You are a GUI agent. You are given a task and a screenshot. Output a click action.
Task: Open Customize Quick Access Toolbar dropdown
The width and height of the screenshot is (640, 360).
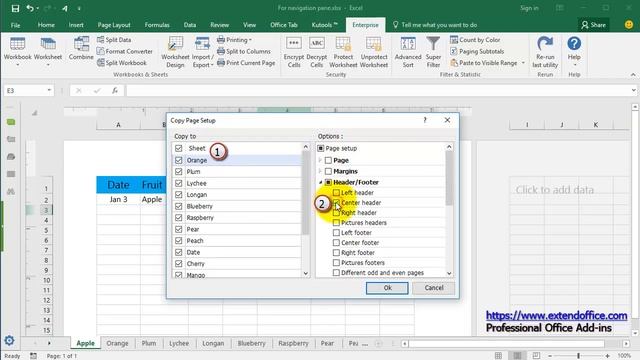point(79,8)
